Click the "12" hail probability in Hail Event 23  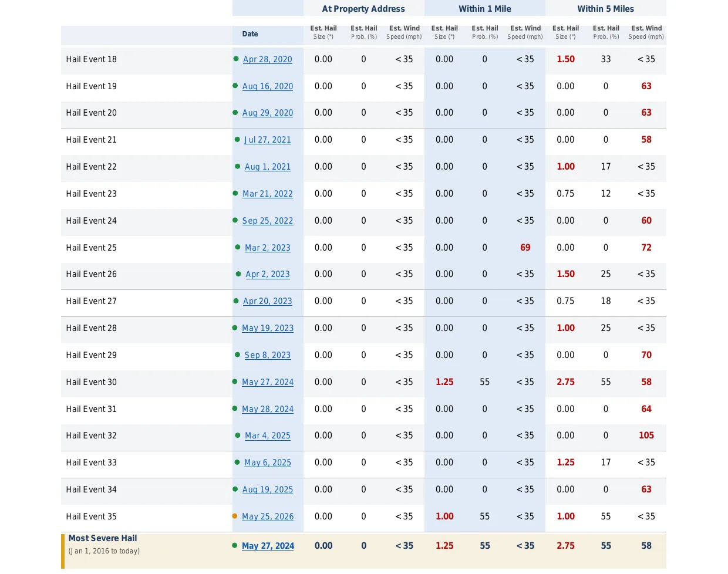pos(606,194)
